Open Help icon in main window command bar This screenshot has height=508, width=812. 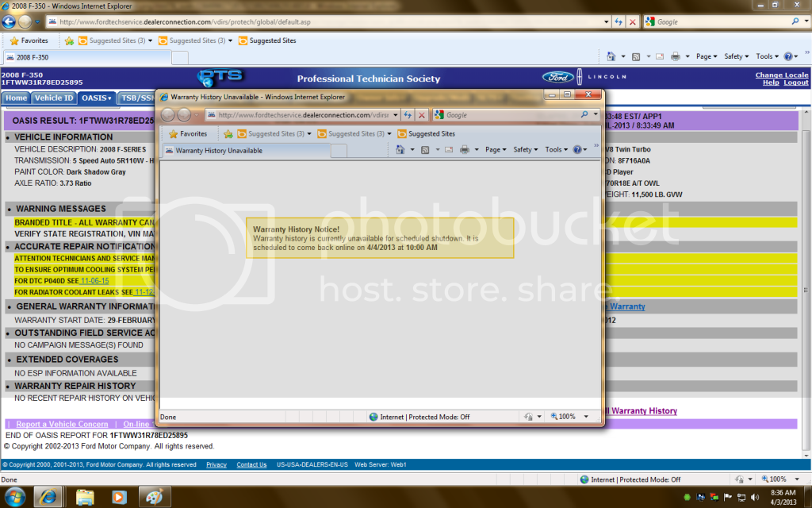point(788,56)
